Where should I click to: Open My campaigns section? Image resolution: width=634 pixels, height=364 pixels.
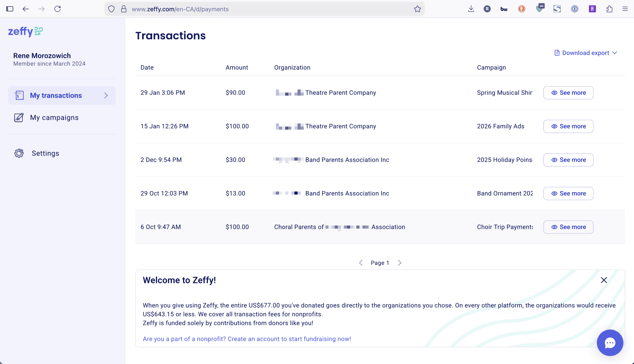tap(54, 118)
